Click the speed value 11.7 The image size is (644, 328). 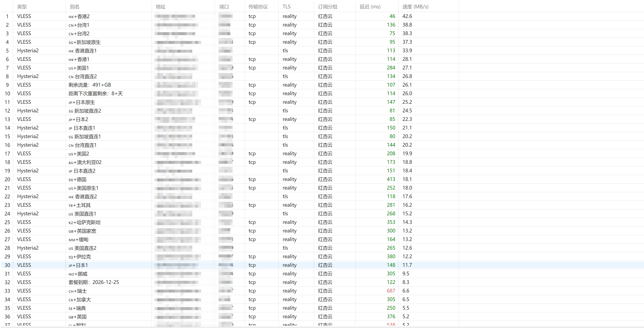(407, 265)
